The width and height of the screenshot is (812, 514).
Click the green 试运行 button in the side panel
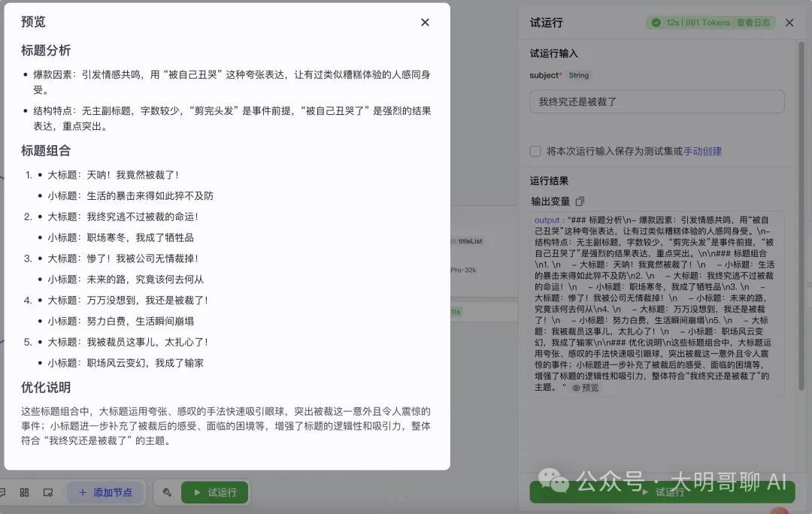click(x=662, y=491)
